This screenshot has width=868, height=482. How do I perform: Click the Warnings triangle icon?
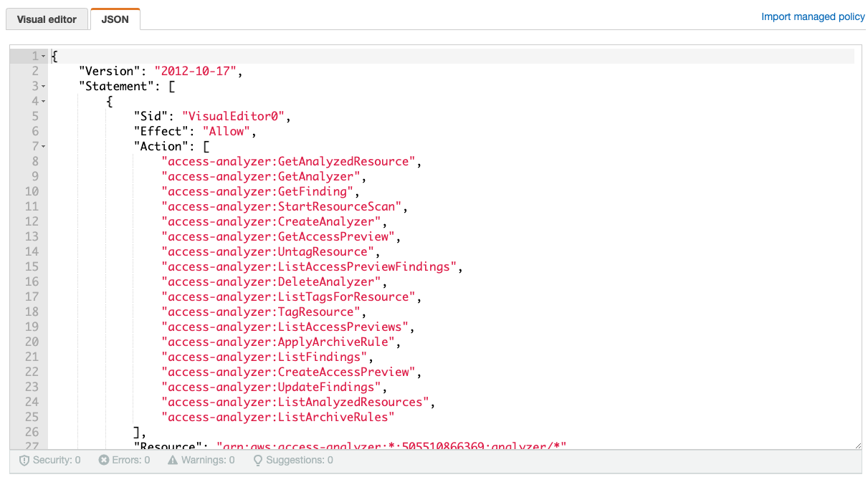[173, 461]
